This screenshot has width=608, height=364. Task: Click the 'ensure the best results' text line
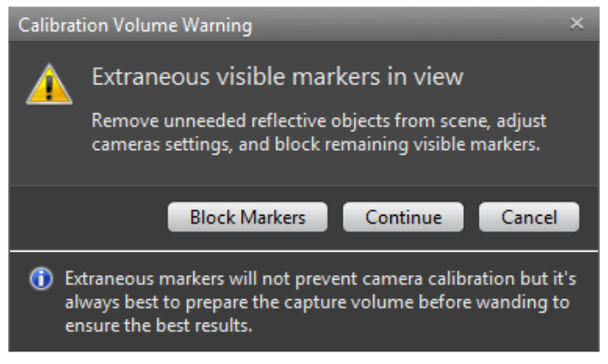(158, 325)
